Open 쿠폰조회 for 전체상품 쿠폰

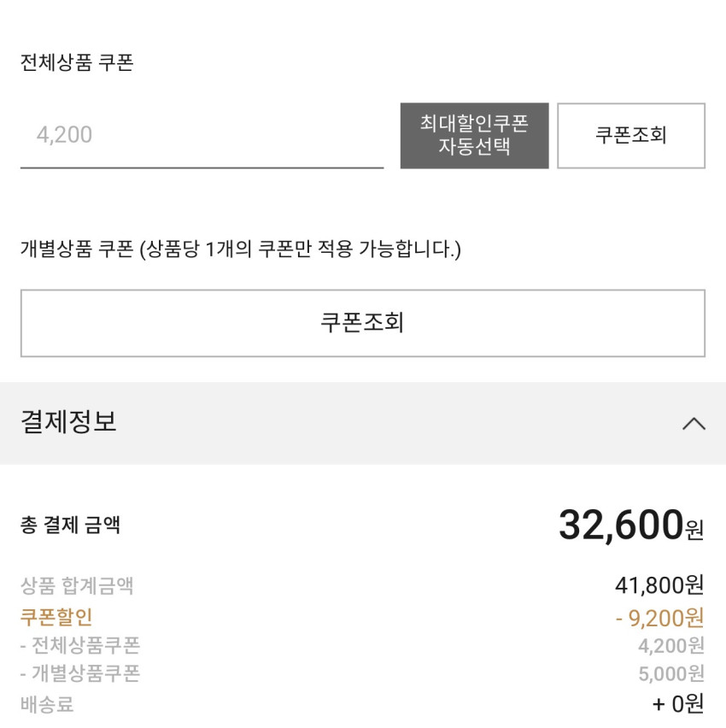631,135
